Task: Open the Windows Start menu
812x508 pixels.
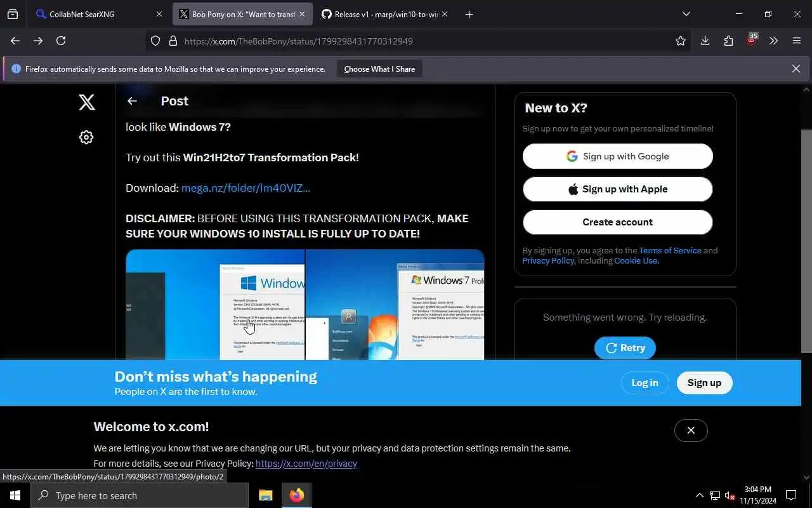Action: (x=15, y=495)
